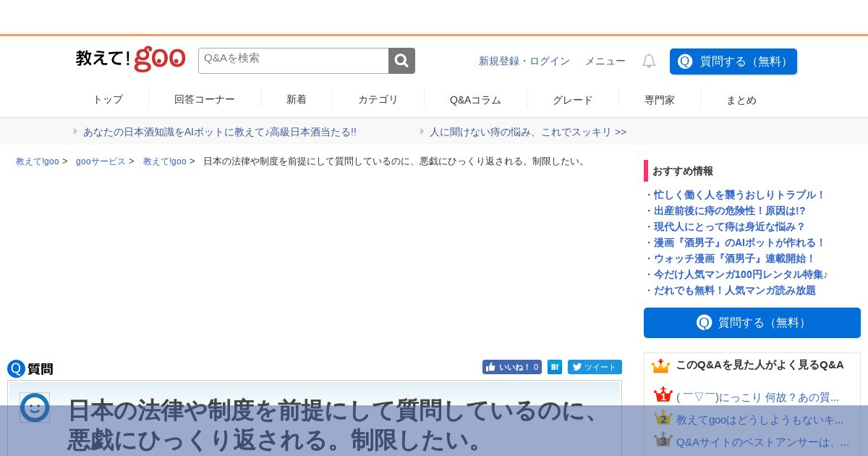The image size is (868, 456).
Task: Open Q&Aコラム tab
Action: coord(475,100)
